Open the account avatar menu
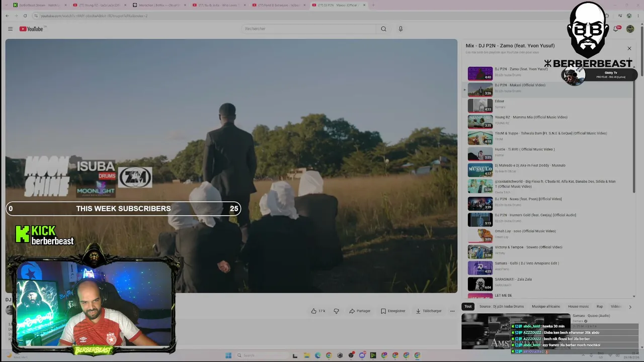644x362 pixels. pyautogui.click(x=630, y=29)
